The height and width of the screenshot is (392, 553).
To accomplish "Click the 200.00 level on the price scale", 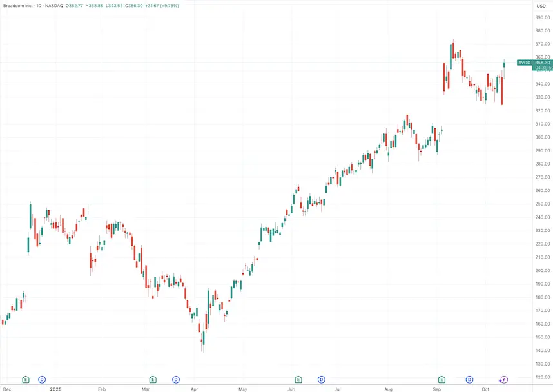I will [541, 271].
